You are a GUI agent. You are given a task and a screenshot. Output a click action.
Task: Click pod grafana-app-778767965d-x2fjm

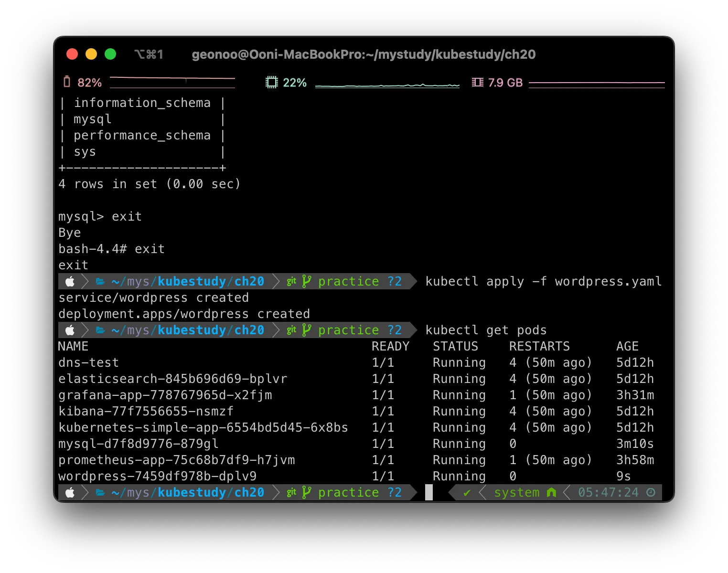(x=165, y=395)
